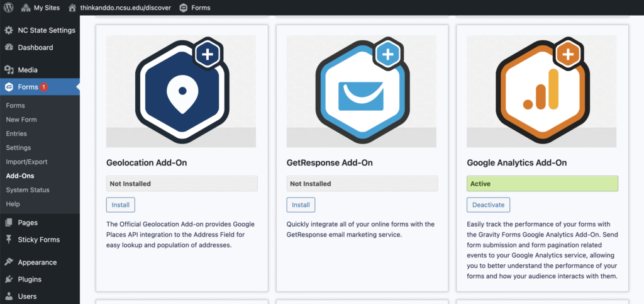Viewport: 644px width, 304px height.
Task: Open Forms in the top admin bar
Action: 195,8
